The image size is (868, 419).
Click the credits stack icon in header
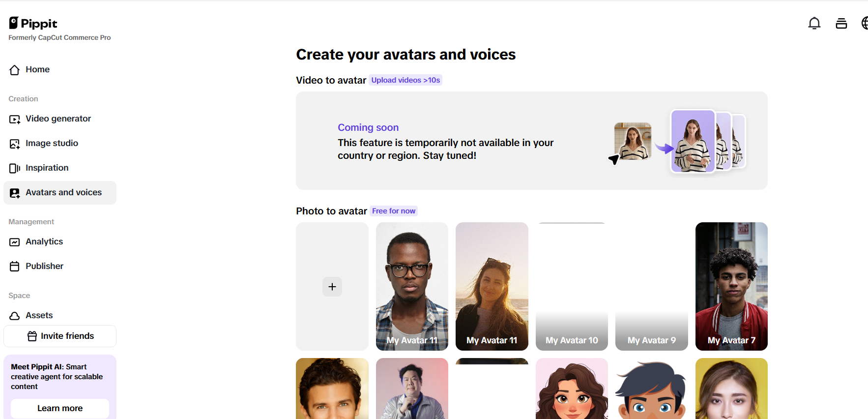(841, 23)
